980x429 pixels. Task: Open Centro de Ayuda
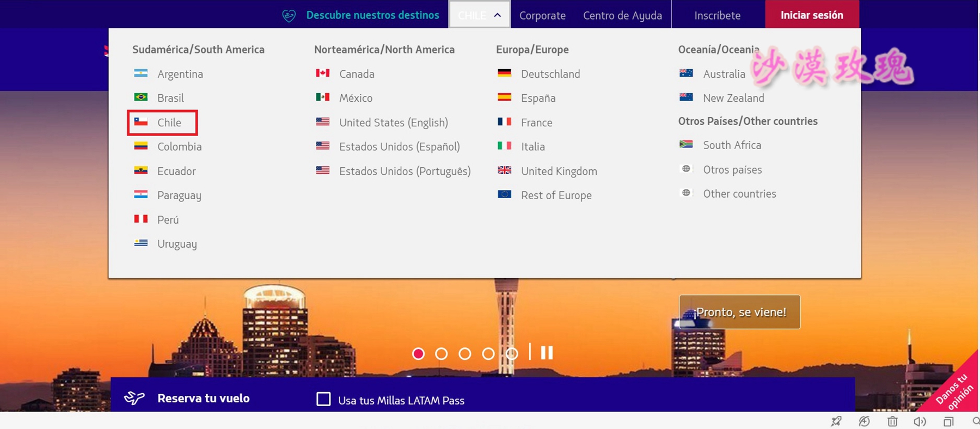click(622, 16)
